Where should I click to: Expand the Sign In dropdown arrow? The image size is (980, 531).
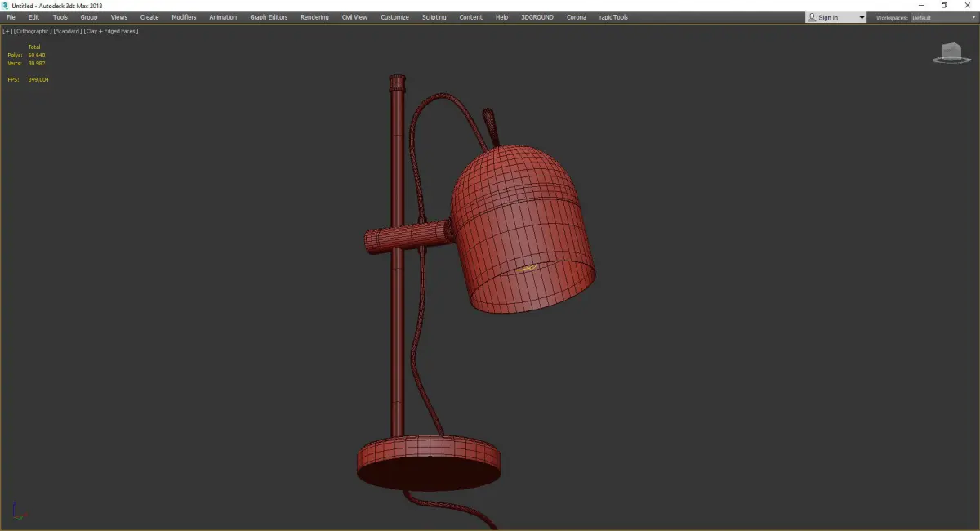[862, 17]
